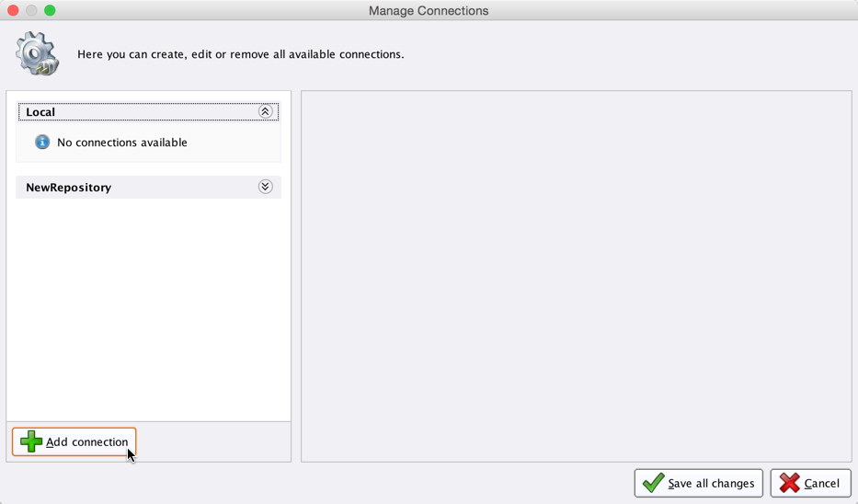The height and width of the screenshot is (504, 858).
Task: Click the green plus icon for adding connection
Action: (31, 442)
